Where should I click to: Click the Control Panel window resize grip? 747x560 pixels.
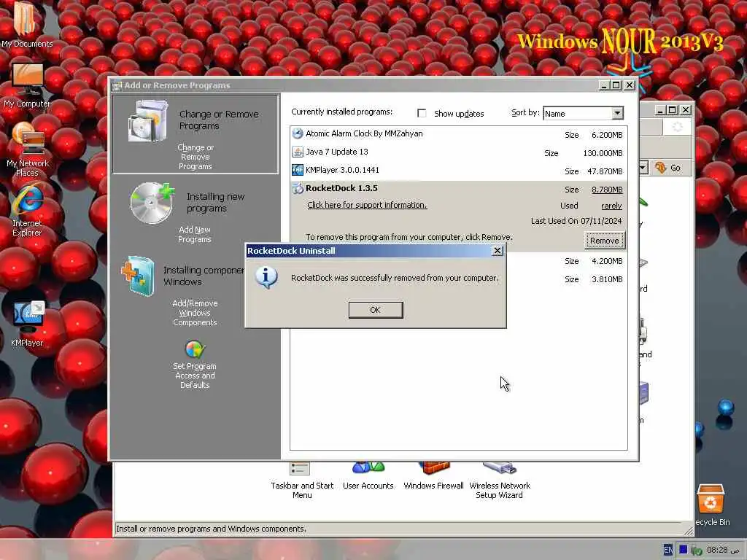pos(689,531)
